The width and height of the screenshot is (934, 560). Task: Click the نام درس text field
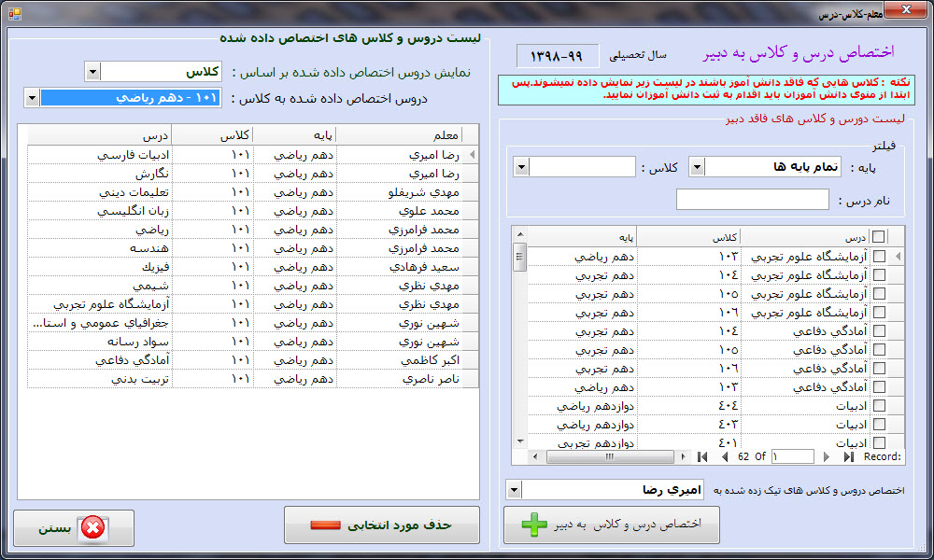752,200
